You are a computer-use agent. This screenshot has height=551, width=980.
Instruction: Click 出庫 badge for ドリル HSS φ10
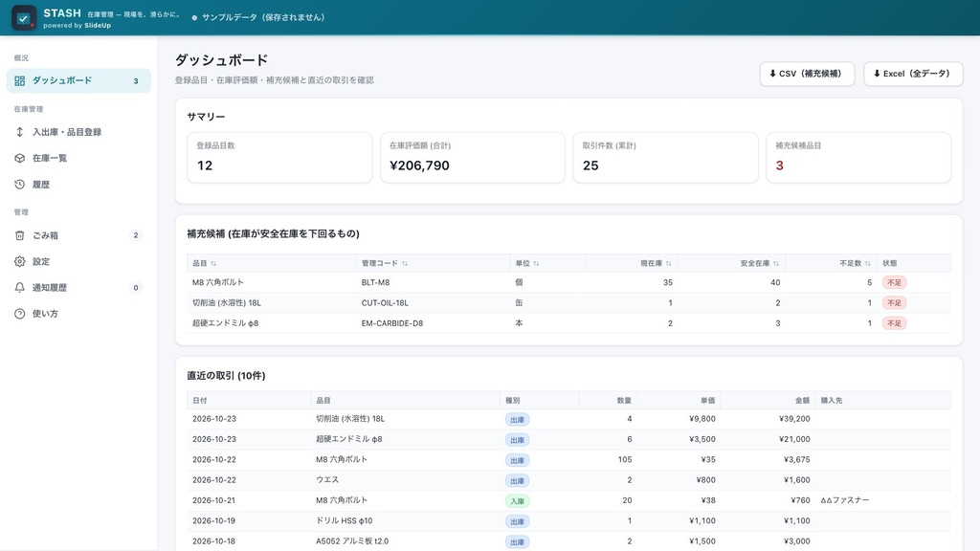click(x=517, y=521)
